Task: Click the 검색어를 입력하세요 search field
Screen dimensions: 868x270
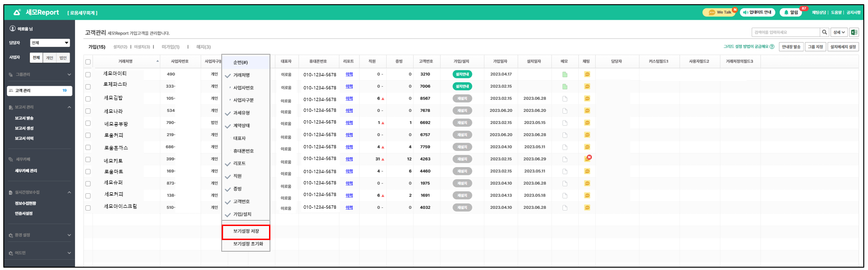Action: tap(786, 32)
